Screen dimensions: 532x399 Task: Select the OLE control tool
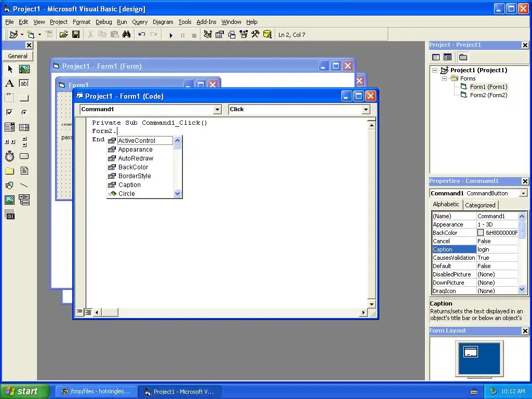click(x=10, y=215)
